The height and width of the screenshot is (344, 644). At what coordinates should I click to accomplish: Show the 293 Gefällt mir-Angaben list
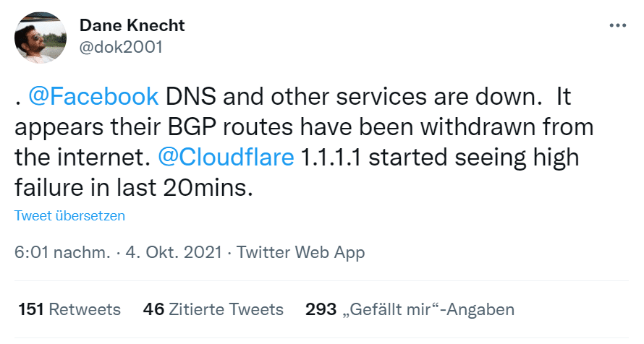point(410,309)
